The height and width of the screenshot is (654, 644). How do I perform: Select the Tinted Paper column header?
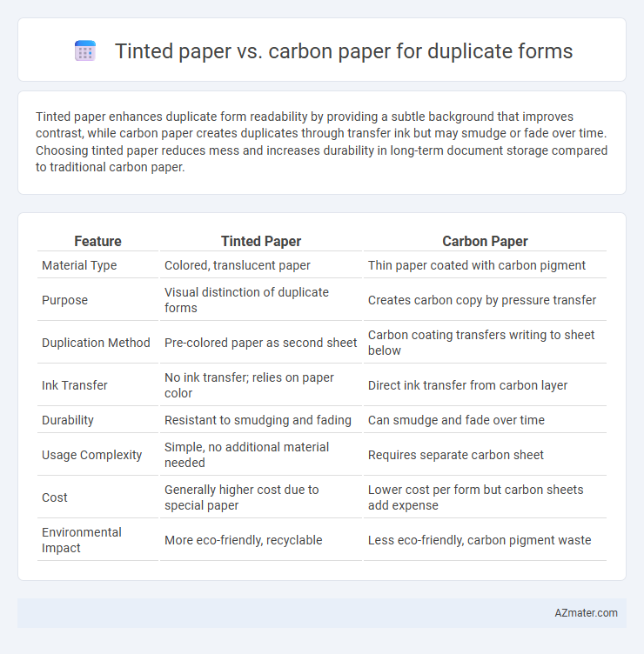(261, 241)
